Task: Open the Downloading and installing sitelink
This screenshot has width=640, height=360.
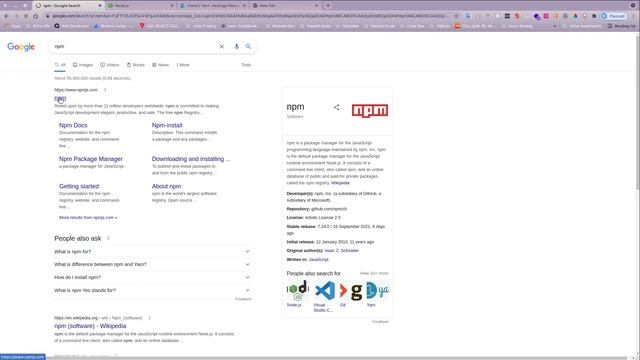Action: (x=191, y=159)
